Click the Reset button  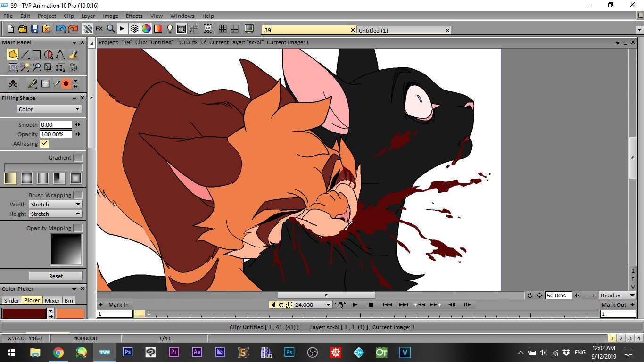click(56, 276)
